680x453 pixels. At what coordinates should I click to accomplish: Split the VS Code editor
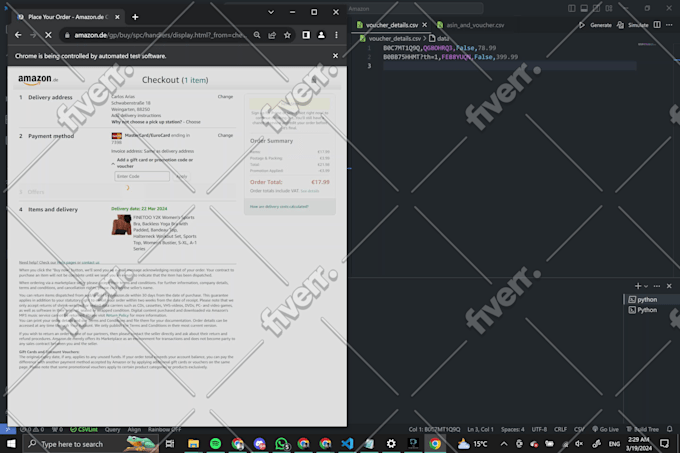pos(657,25)
